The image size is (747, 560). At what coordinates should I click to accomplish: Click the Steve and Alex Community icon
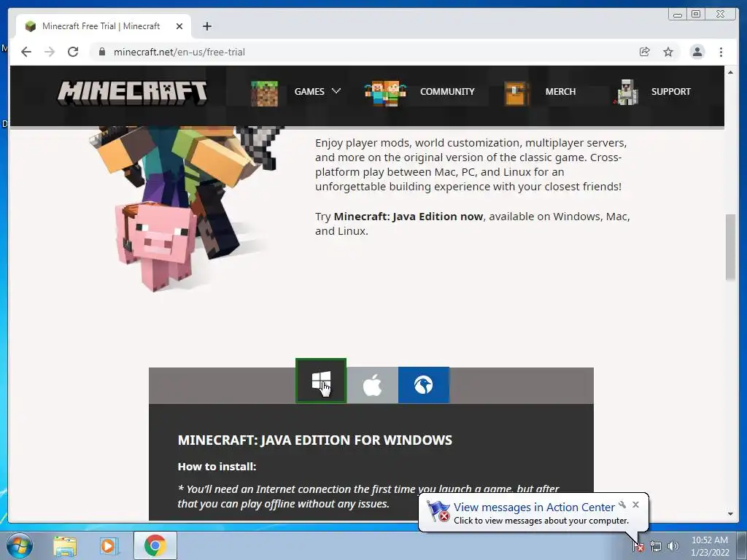385,93
